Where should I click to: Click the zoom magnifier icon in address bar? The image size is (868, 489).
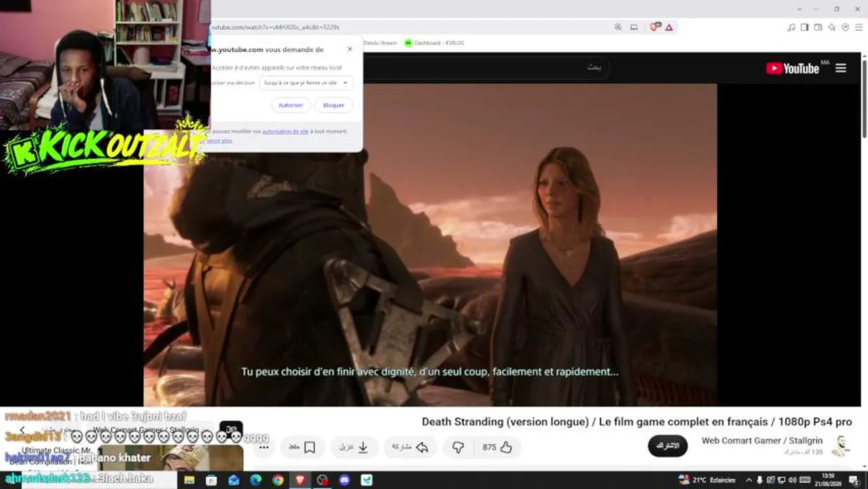pos(618,27)
